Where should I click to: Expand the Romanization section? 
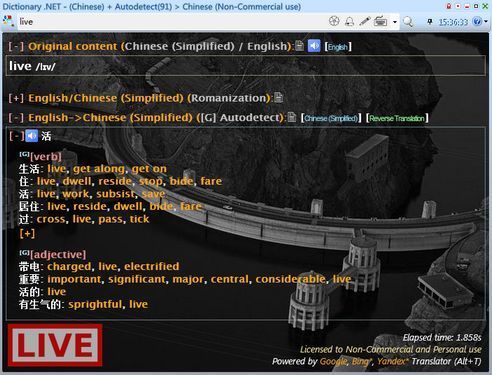point(16,98)
